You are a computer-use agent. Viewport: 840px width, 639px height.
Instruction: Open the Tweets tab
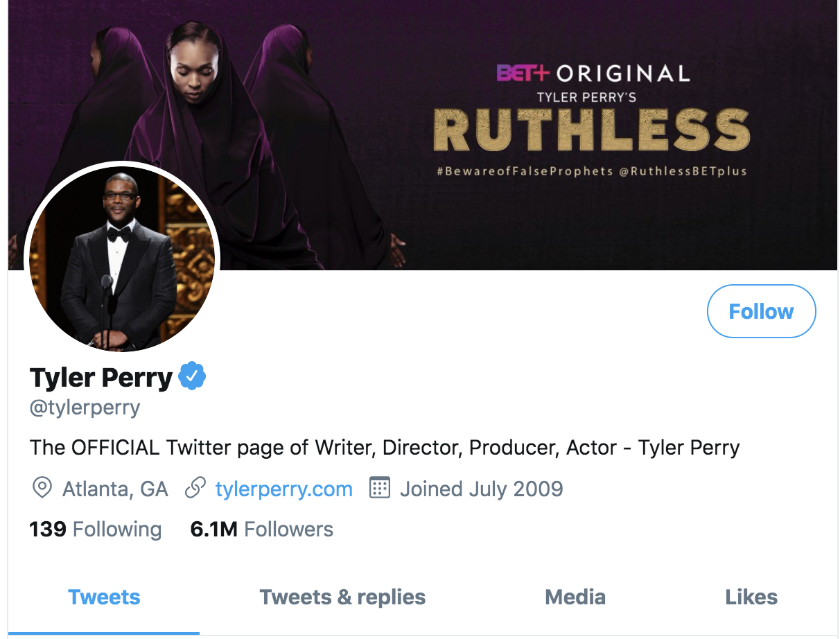104,597
